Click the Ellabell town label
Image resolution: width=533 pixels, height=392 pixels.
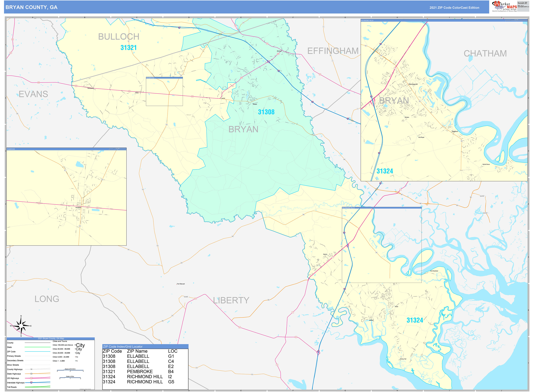[255, 104]
